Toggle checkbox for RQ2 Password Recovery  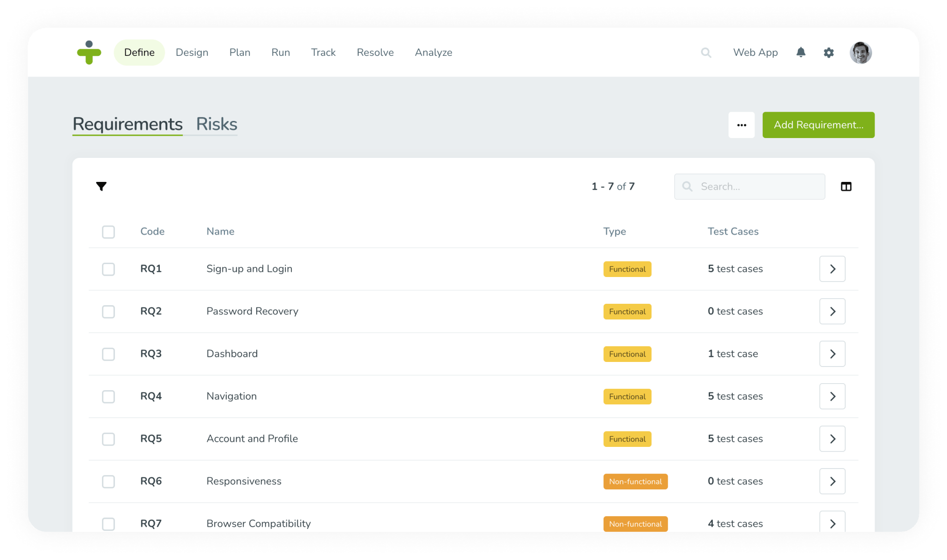coord(109,311)
